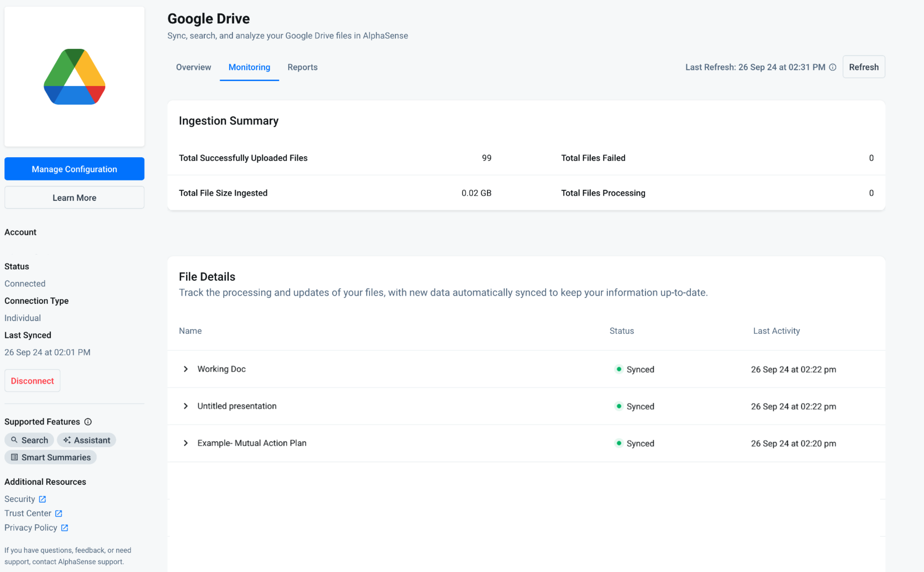Expand the Untitled presentation row

[186, 406]
